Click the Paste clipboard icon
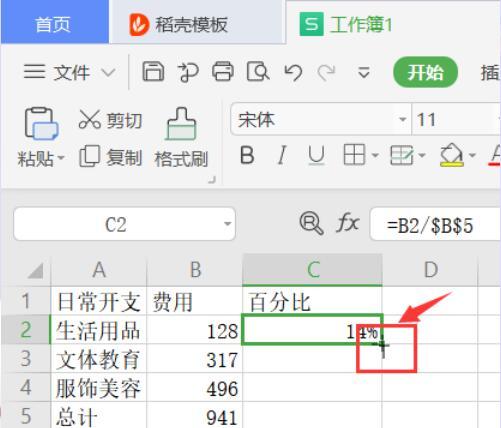This screenshot has width=501, height=428. pyautogui.click(x=41, y=123)
